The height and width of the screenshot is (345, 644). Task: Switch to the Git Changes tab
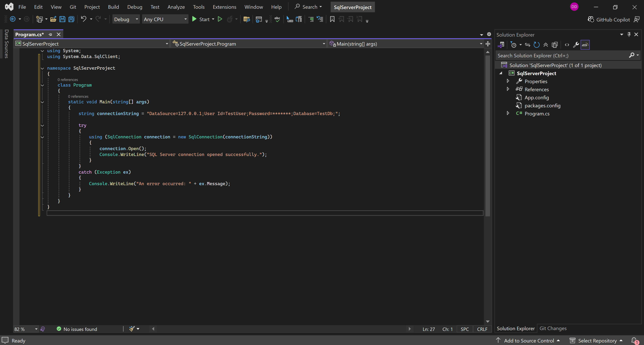click(553, 328)
